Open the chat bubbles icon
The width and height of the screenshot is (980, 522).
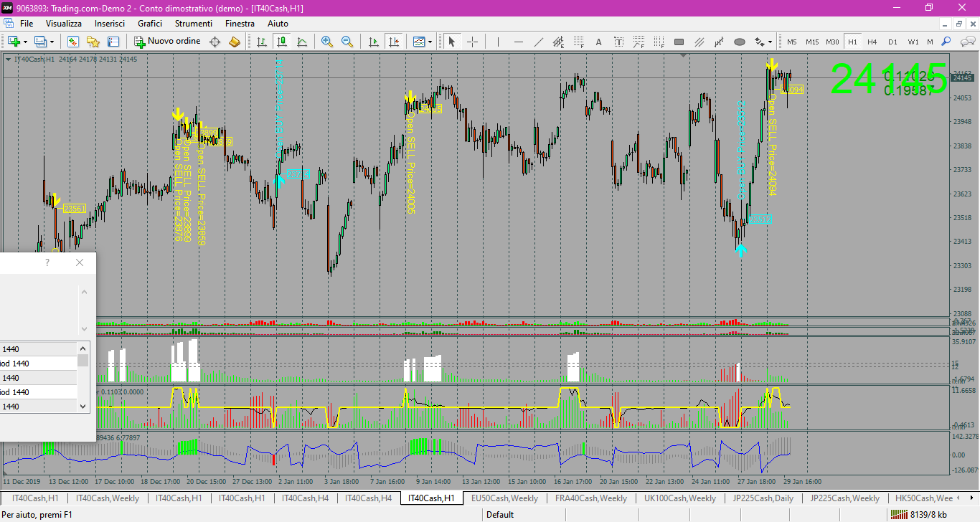coord(966,42)
